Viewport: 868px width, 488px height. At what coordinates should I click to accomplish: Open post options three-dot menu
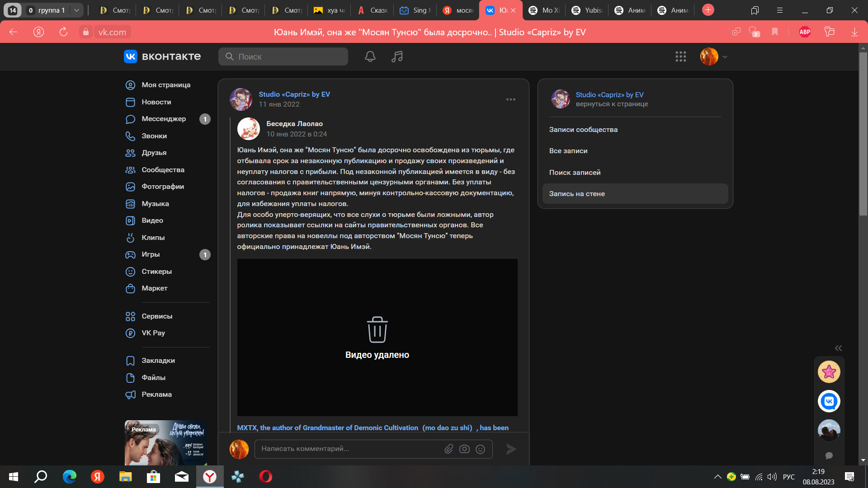click(510, 99)
